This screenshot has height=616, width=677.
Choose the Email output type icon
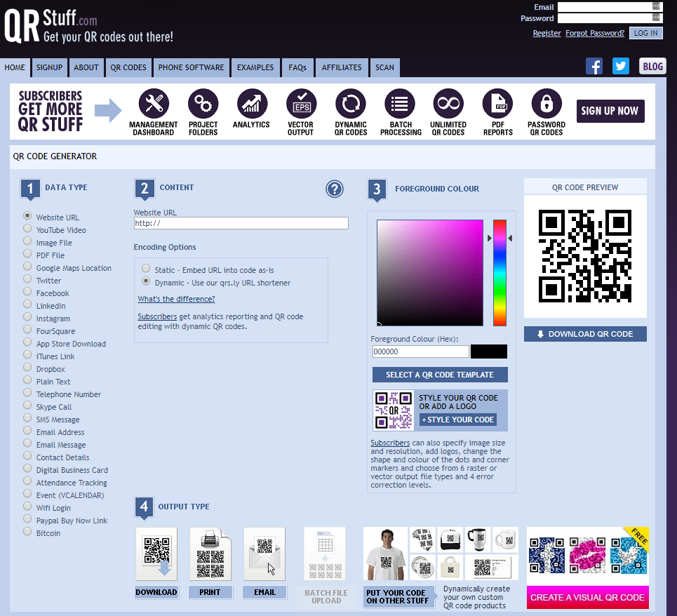click(x=264, y=554)
